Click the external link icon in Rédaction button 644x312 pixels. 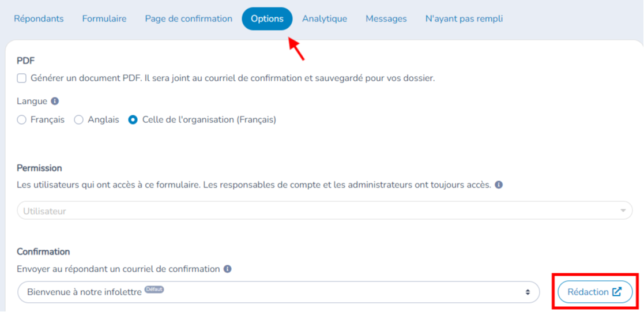(x=617, y=292)
